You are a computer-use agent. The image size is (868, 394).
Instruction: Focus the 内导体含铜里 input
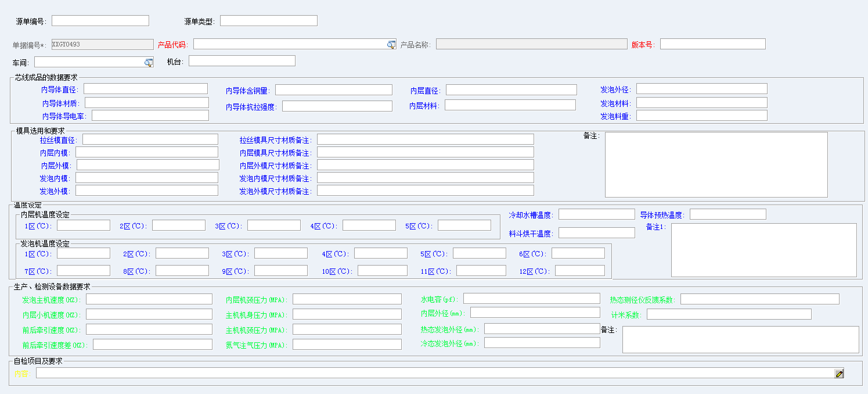coord(333,90)
